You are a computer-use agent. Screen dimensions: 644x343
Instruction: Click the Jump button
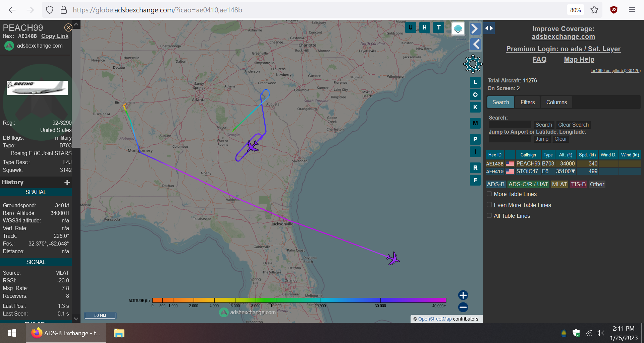coord(542,139)
